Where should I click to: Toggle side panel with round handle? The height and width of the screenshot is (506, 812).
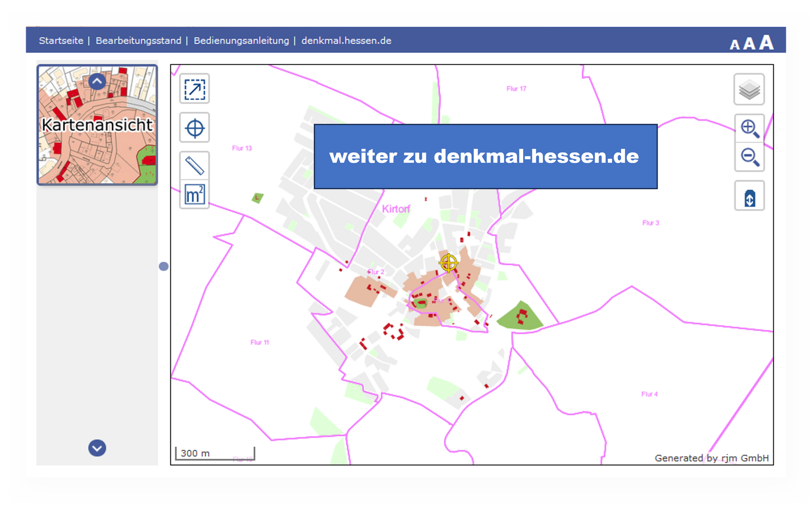tap(164, 266)
